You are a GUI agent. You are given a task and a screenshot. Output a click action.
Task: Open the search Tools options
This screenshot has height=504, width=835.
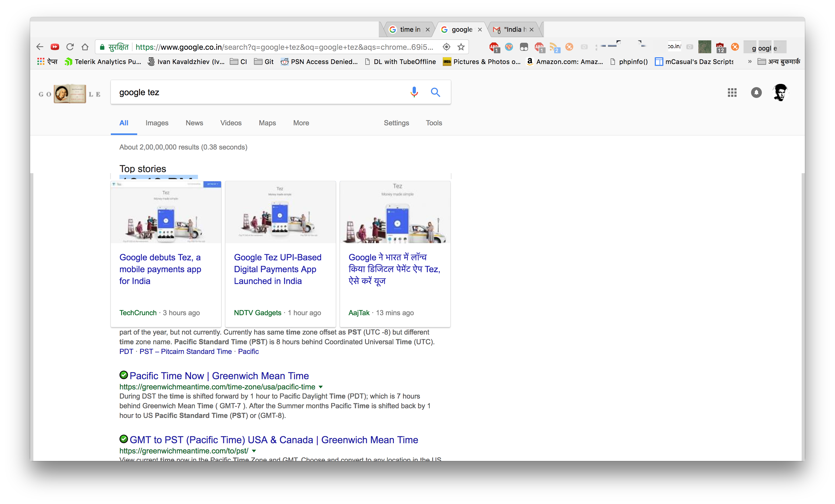(434, 123)
